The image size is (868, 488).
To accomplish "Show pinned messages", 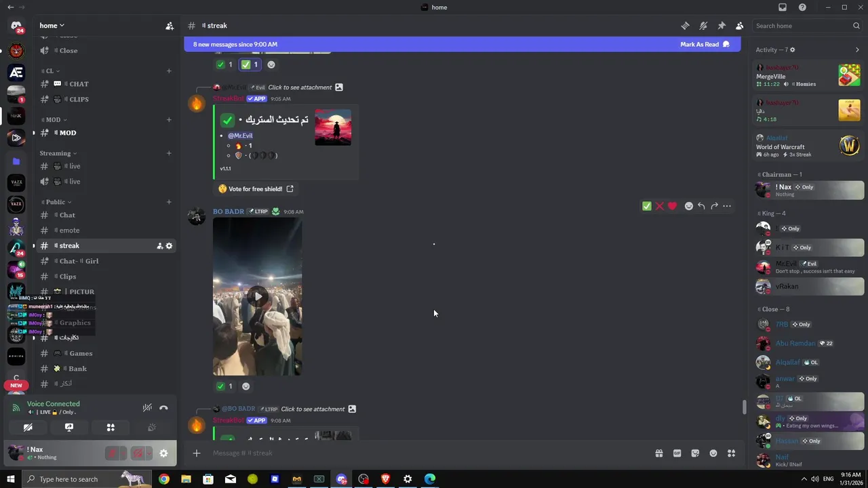I will coord(722,26).
